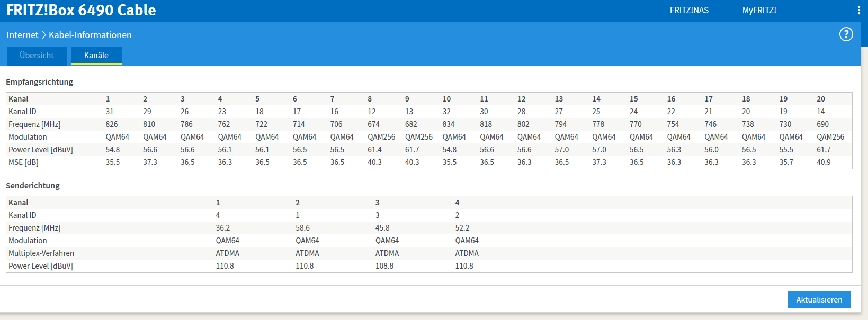Screen dimensions: 868x320
Task: Click downstream frequency value 802
Action: pos(523,124)
